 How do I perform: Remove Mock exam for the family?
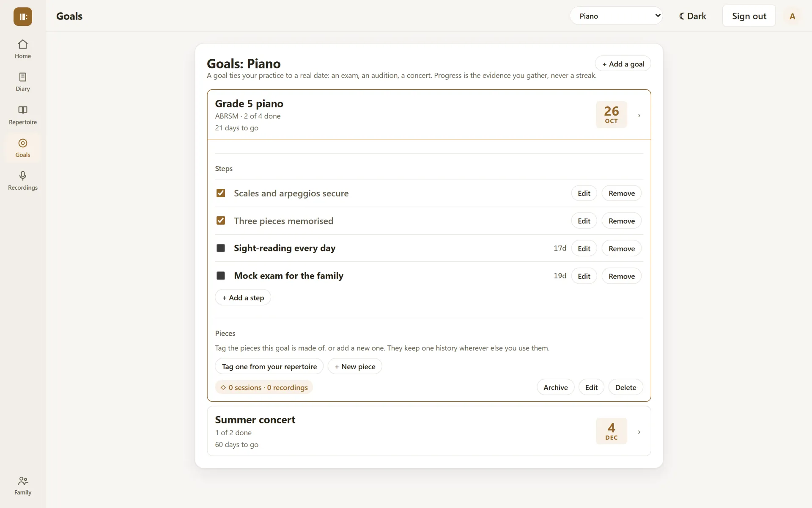pos(622,276)
